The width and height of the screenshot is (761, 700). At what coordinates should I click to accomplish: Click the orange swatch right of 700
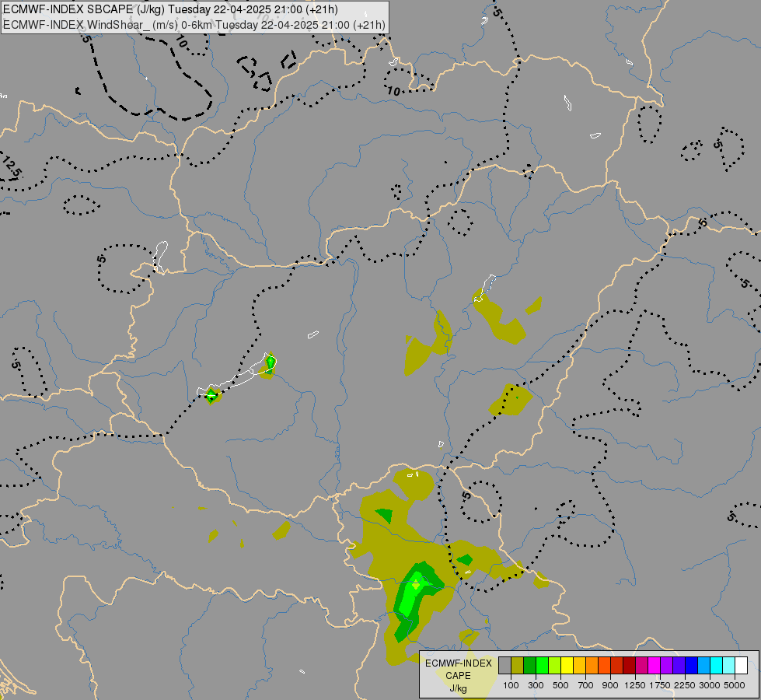tap(592, 666)
